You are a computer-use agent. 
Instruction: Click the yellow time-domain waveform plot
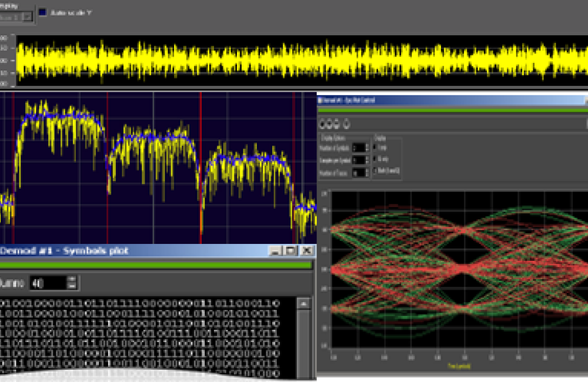302,61
